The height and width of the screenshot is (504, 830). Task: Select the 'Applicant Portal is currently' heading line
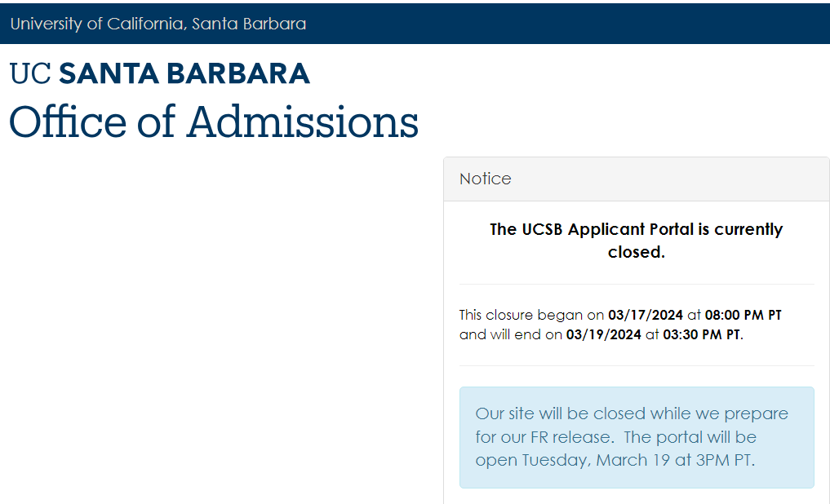click(x=636, y=229)
